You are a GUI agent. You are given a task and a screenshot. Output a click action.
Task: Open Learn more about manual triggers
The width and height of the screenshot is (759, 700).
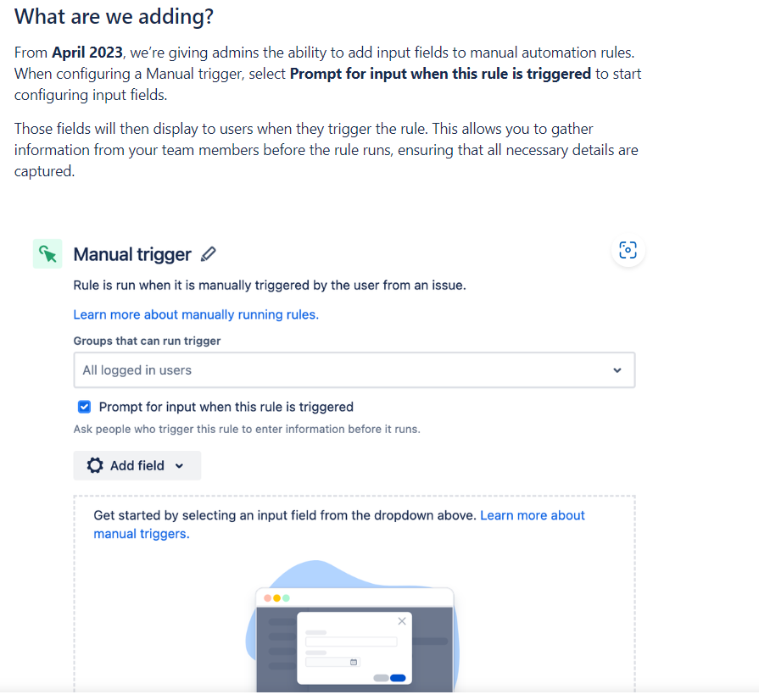(x=533, y=514)
